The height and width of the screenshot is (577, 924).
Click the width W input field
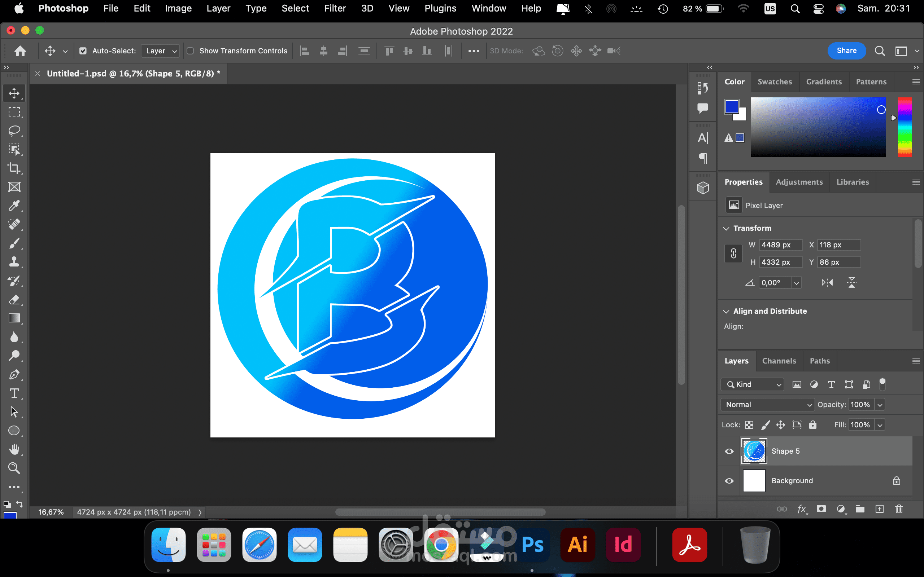pyautogui.click(x=780, y=245)
